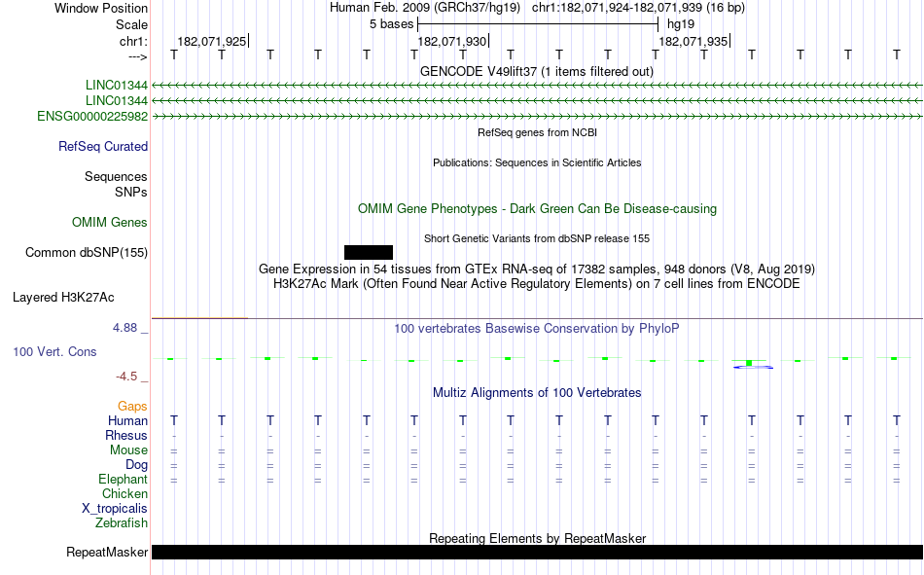Click the sequence direction arrow label
The image size is (924, 575).
[x=138, y=57]
